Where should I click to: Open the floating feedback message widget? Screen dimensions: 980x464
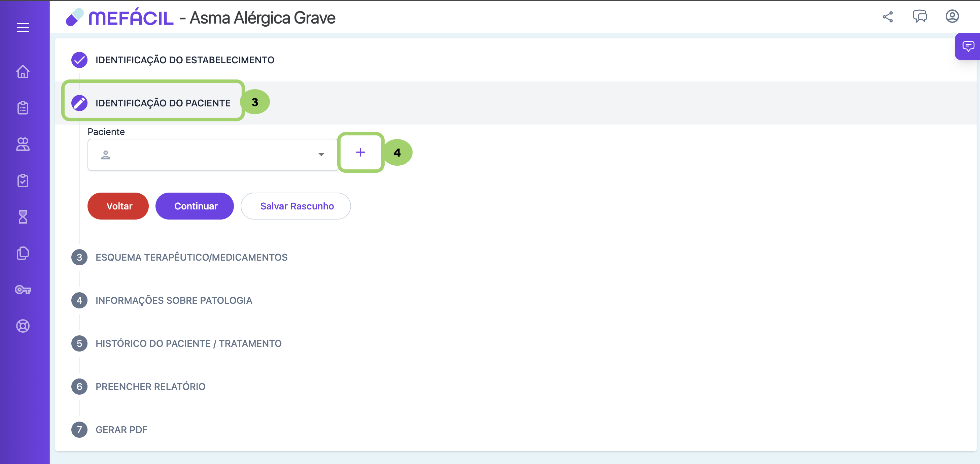tap(968, 46)
